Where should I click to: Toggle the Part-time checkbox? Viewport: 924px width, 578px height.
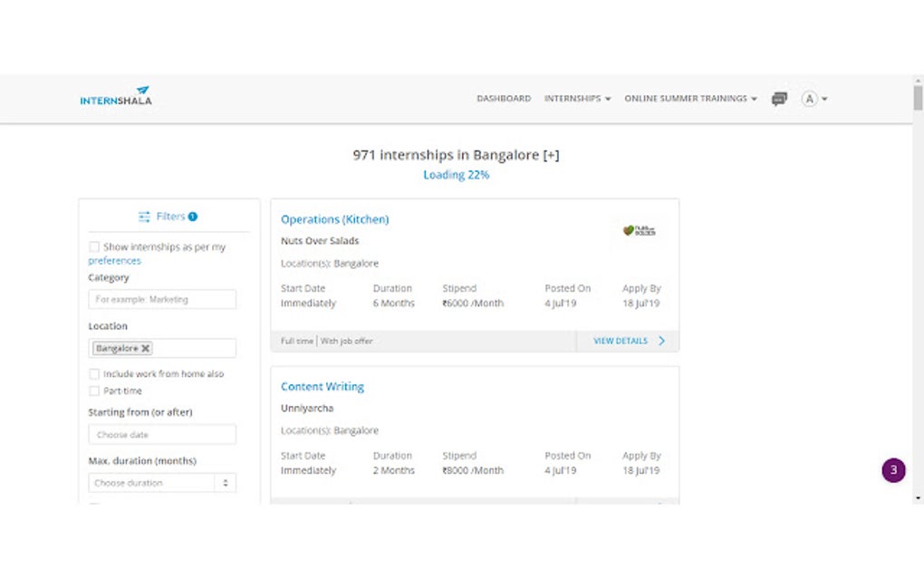point(94,391)
